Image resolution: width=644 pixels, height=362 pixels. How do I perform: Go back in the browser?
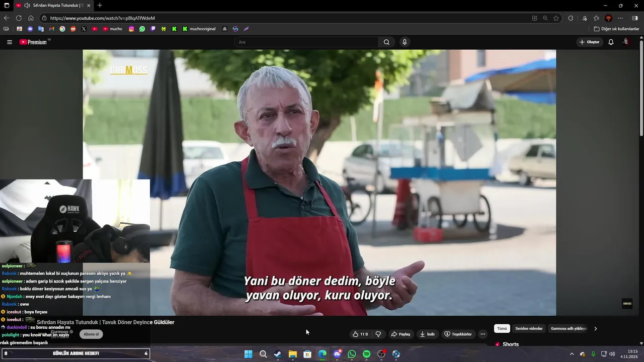click(x=7, y=18)
